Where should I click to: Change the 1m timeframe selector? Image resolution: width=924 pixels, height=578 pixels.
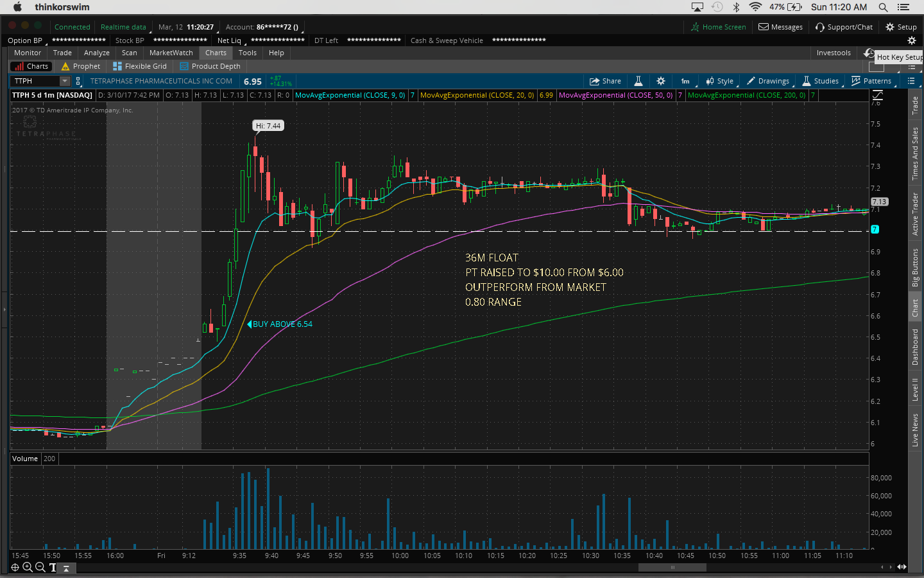(685, 81)
